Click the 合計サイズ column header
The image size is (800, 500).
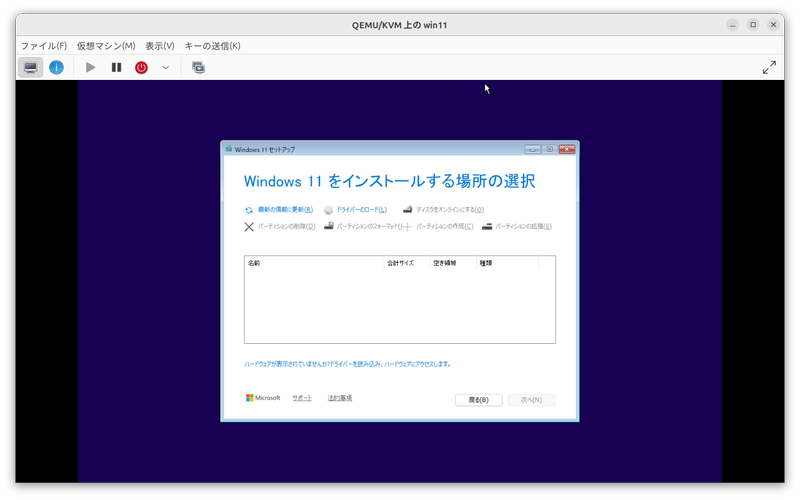(x=407, y=263)
